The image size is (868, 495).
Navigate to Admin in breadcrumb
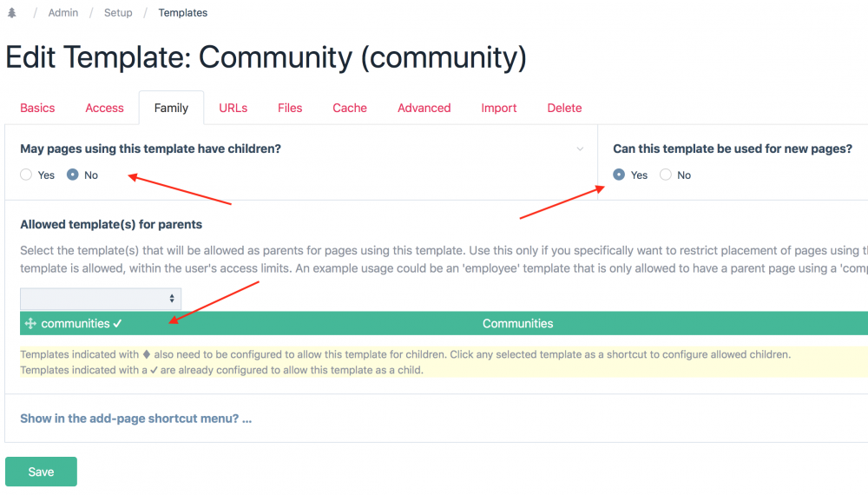(x=63, y=13)
